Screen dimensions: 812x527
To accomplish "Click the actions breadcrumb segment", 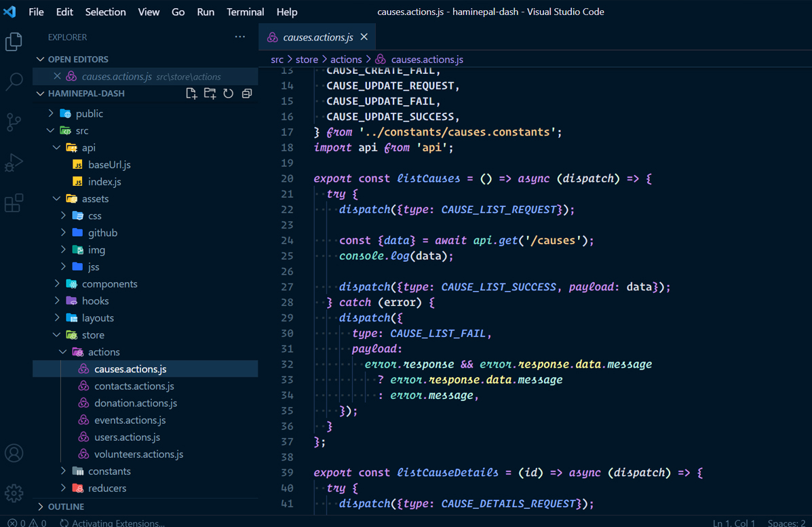I will 346,60.
